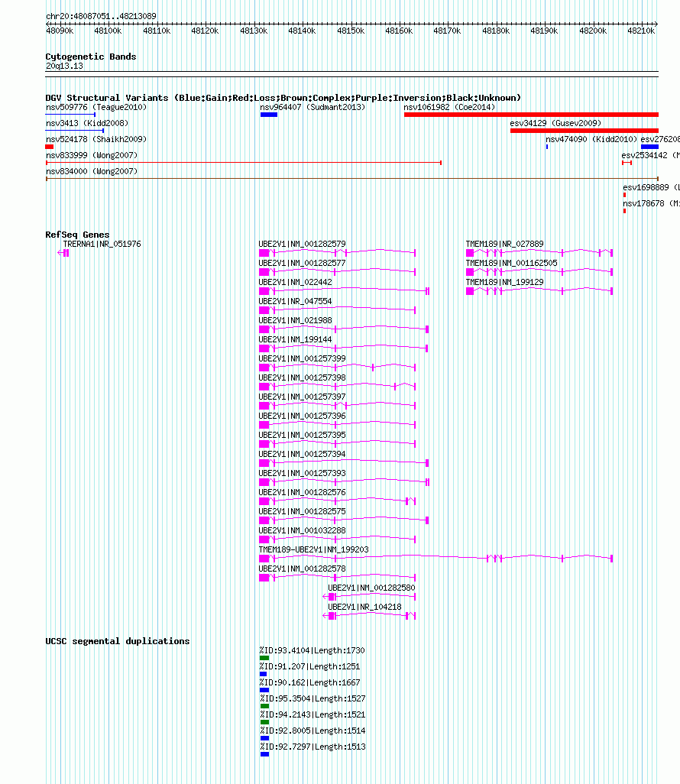Click the 48090k ruler tick label
Screen dimensions: 680x784
pos(60,31)
